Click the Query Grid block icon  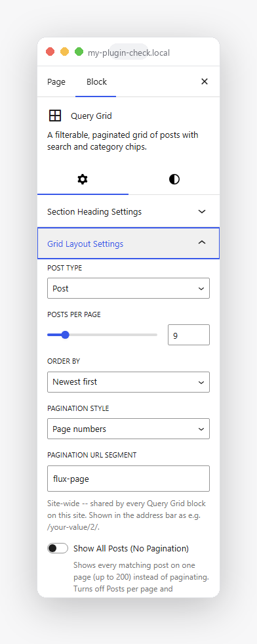(x=55, y=116)
